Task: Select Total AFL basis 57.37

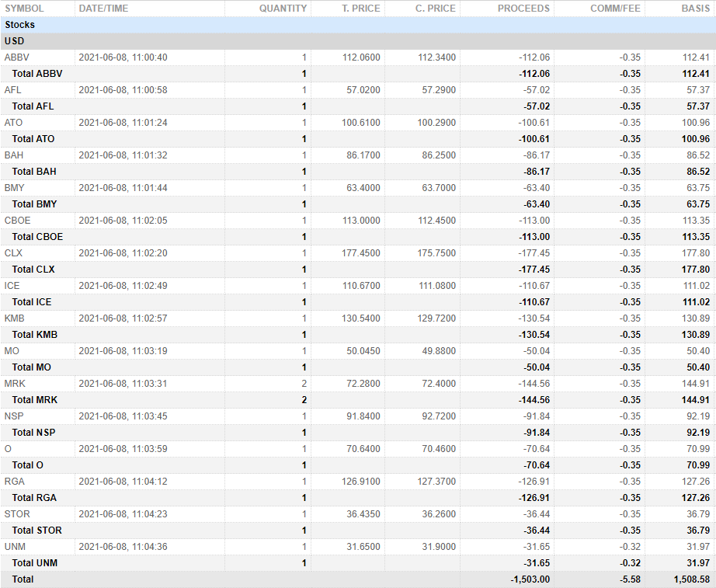Action: (x=698, y=106)
